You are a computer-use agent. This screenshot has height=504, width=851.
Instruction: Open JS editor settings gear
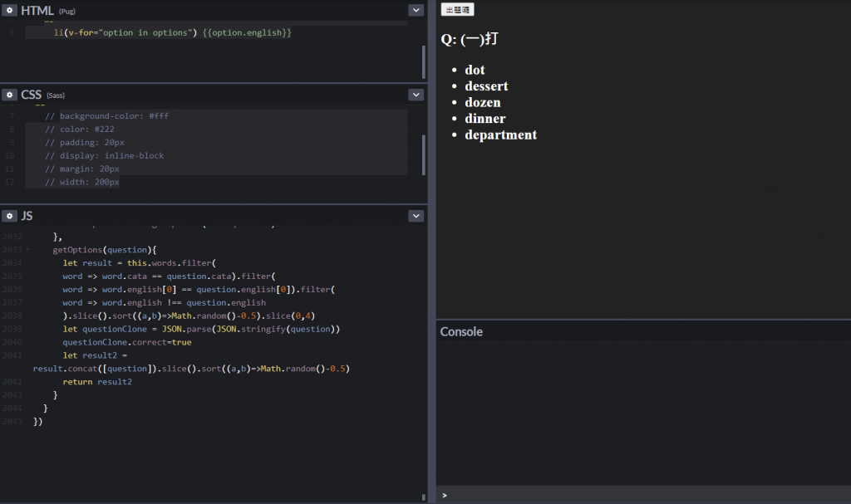pos(9,216)
